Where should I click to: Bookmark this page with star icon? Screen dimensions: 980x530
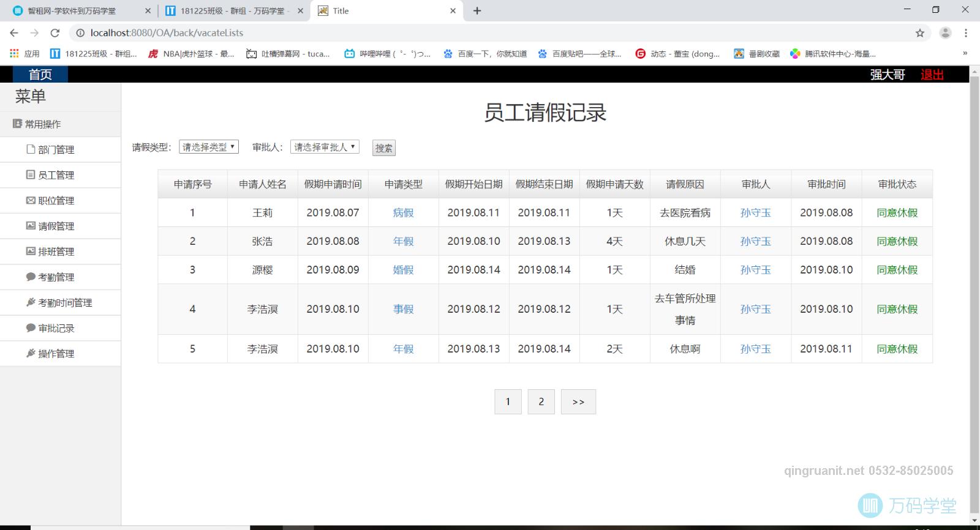click(x=920, y=33)
